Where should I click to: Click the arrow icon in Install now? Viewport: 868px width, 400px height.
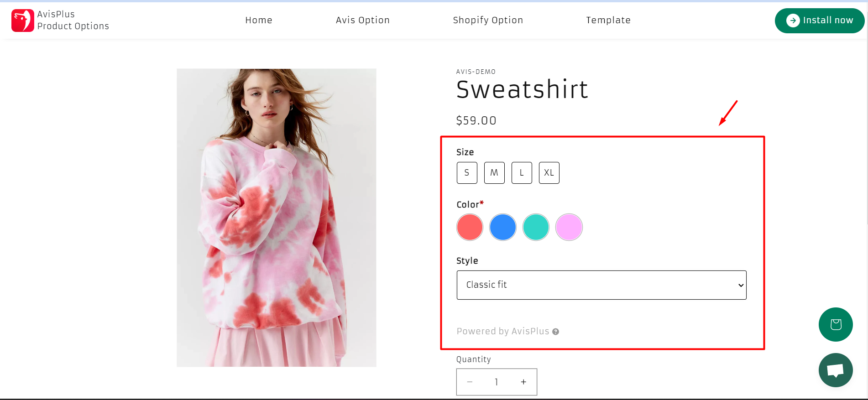pyautogui.click(x=793, y=21)
